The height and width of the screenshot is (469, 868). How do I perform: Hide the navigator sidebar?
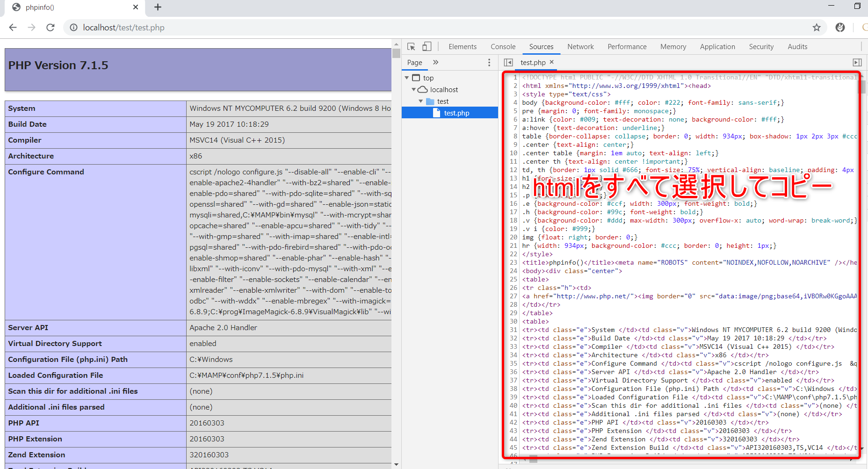point(508,62)
